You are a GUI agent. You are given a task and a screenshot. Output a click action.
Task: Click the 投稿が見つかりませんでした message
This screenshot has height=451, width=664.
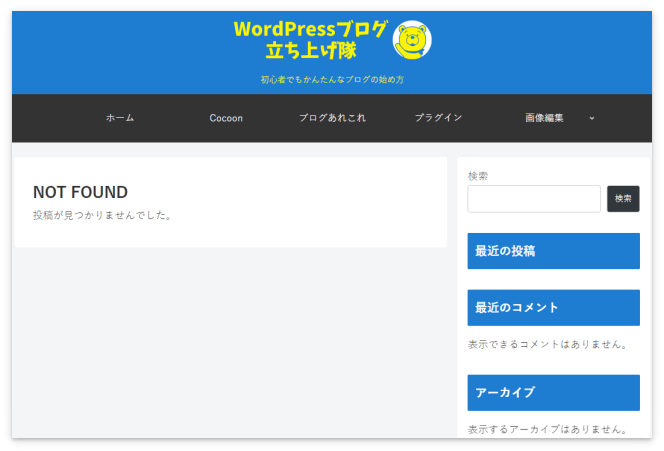coord(103,215)
